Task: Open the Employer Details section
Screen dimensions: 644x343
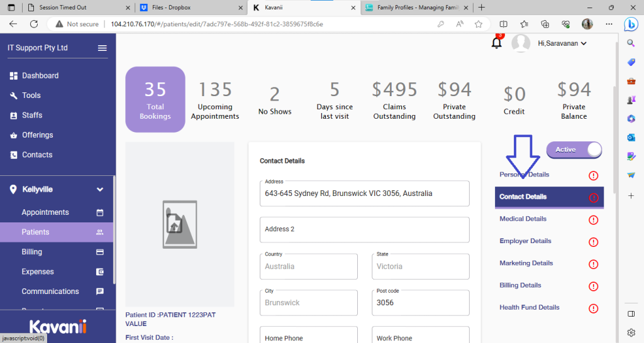Action: coord(525,241)
